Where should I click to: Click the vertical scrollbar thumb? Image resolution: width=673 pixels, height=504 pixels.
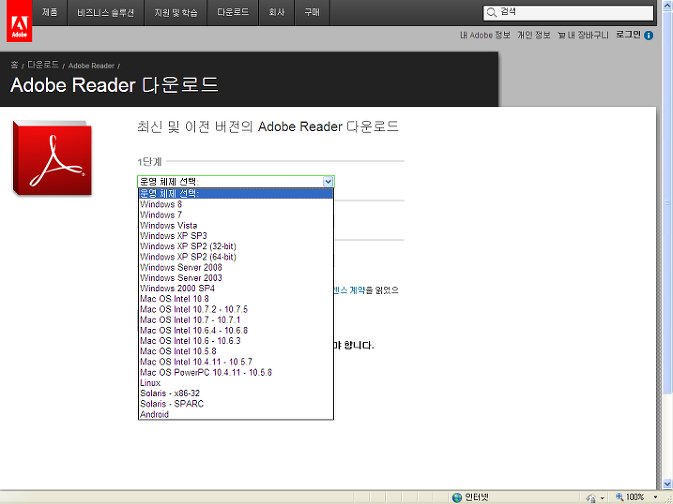[x=667, y=202]
